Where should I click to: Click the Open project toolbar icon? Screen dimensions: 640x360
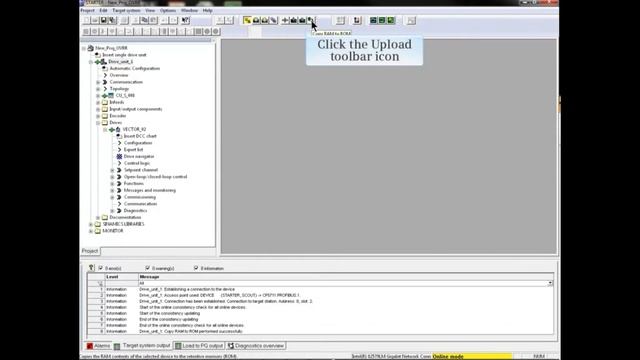tap(95, 20)
